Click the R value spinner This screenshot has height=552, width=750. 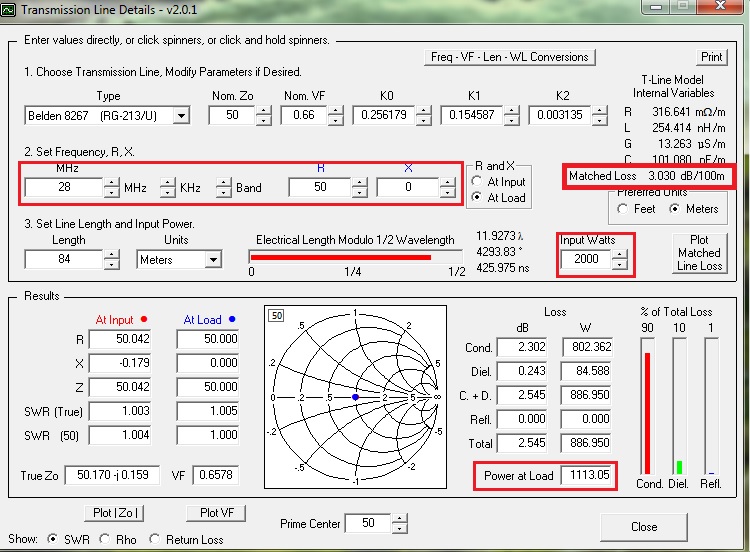click(359, 187)
